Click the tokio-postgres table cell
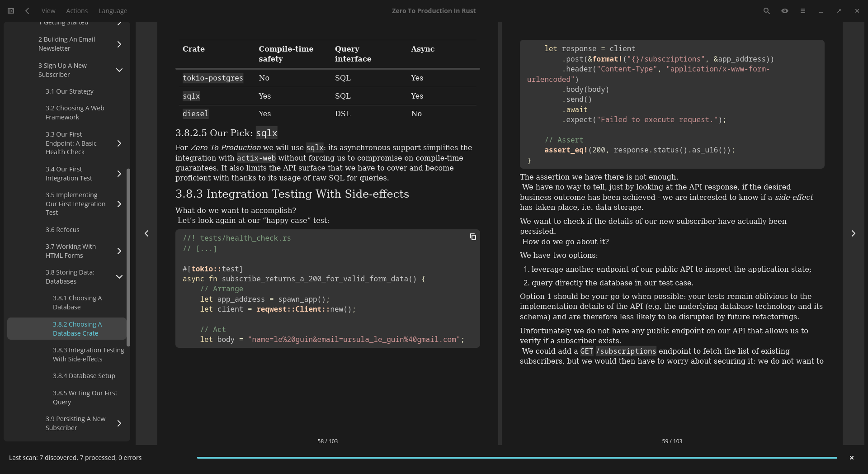This screenshot has width=868, height=474. [213, 78]
